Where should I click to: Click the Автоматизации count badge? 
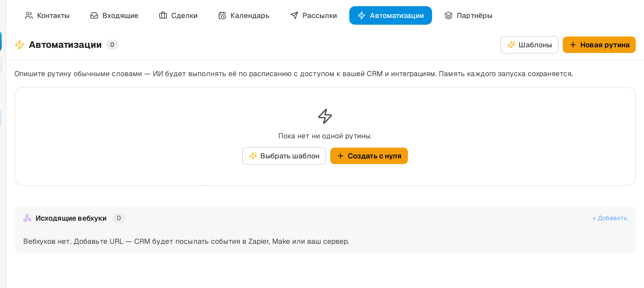pos(112,45)
